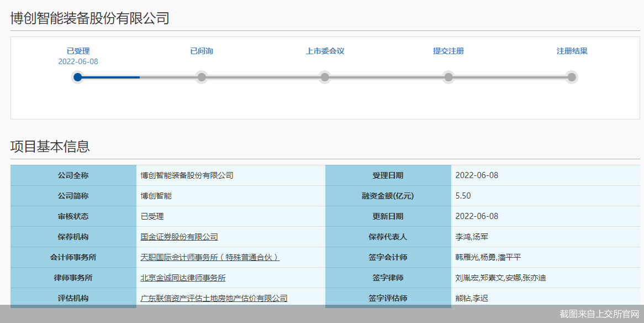Select the 注册结果 final step dot
The height and width of the screenshot is (323, 644).
(572, 77)
